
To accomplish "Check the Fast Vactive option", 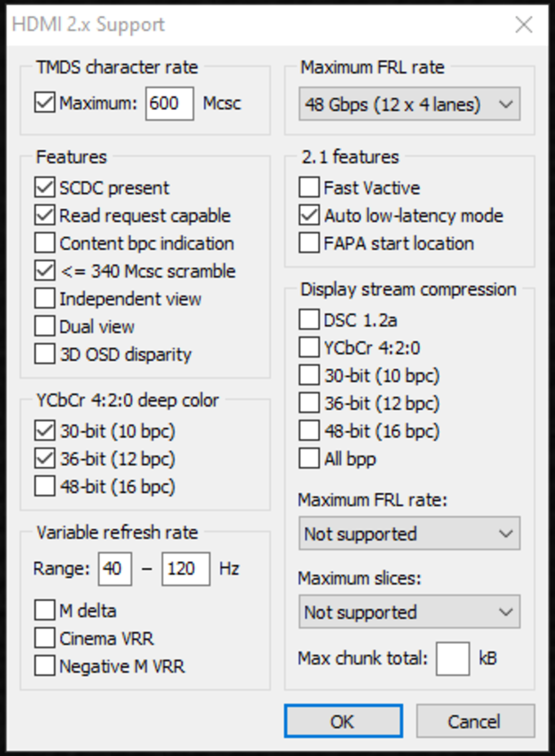I will point(309,188).
